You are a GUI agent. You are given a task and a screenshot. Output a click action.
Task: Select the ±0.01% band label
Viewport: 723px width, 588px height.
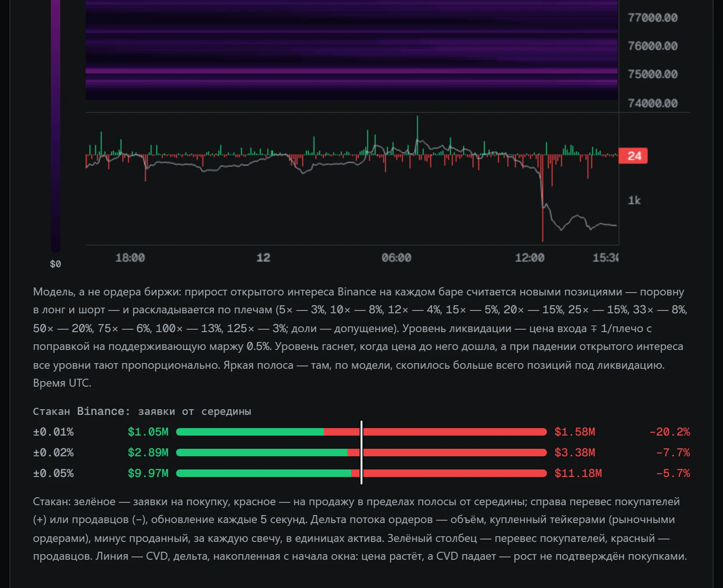[53, 432]
